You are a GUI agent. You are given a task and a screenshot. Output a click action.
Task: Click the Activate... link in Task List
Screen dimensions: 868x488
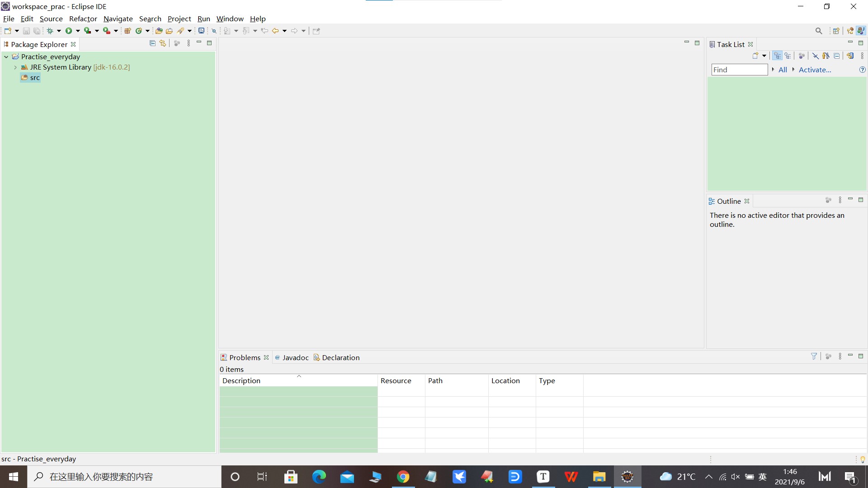pos(815,70)
